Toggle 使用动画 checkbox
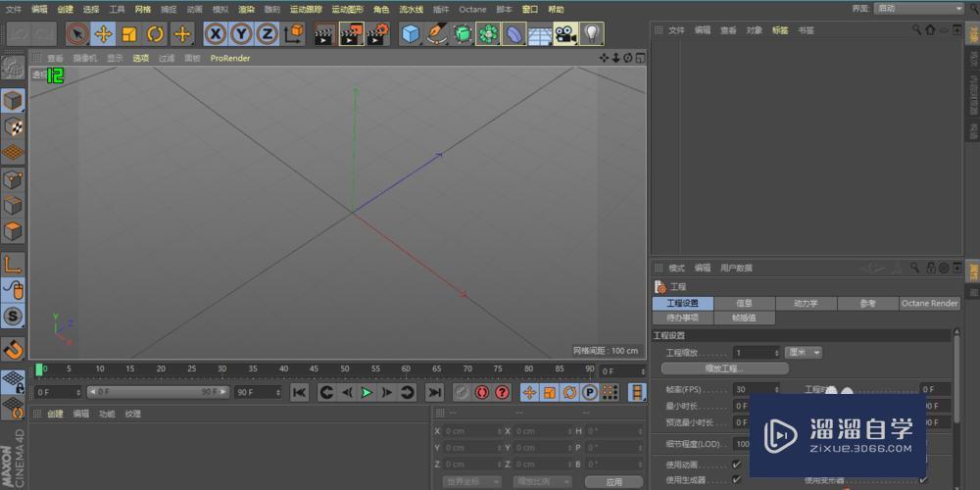Screen dimensions: 980x490 tap(736, 465)
